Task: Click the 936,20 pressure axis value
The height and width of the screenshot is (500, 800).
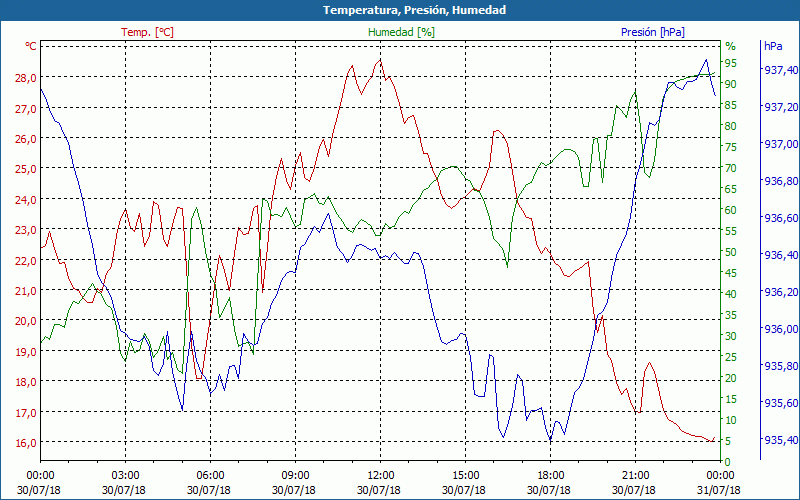Action: pyautogui.click(x=781, y=292)
